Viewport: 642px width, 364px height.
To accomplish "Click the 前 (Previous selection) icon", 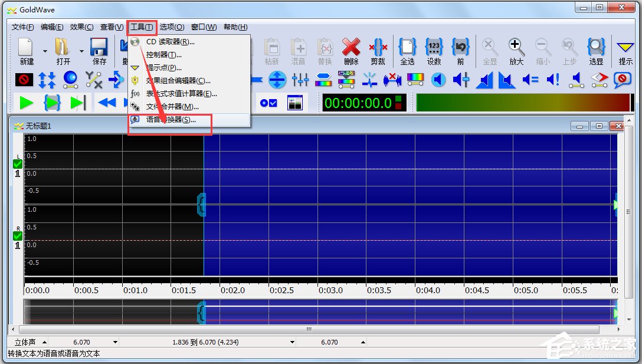I will pyautogui.click(x=460, y=47).
